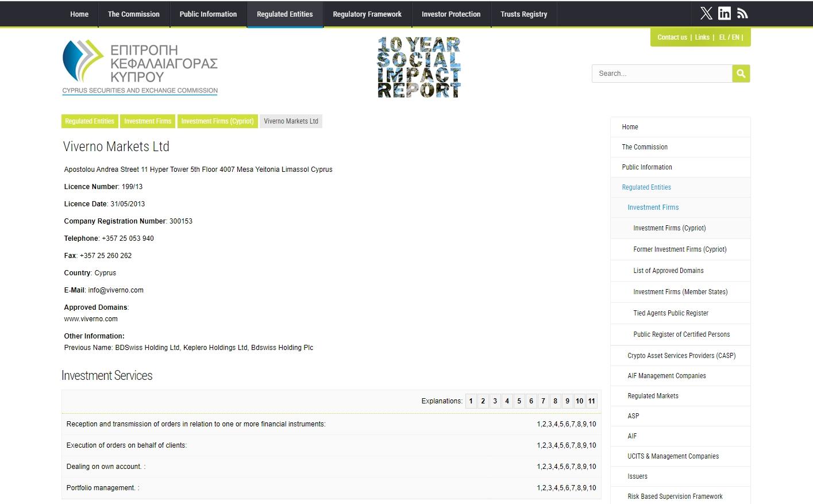Open explanation number 9

[567, 401]
